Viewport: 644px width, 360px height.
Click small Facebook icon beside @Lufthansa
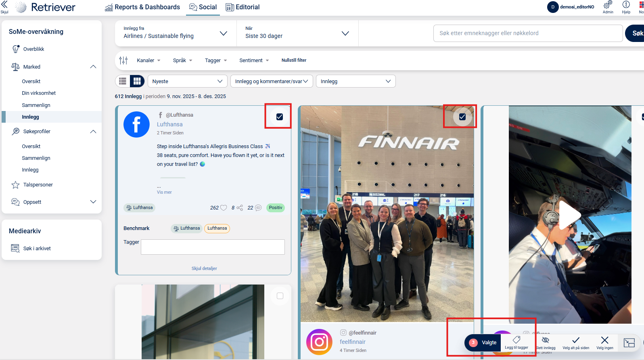point(161,115)
